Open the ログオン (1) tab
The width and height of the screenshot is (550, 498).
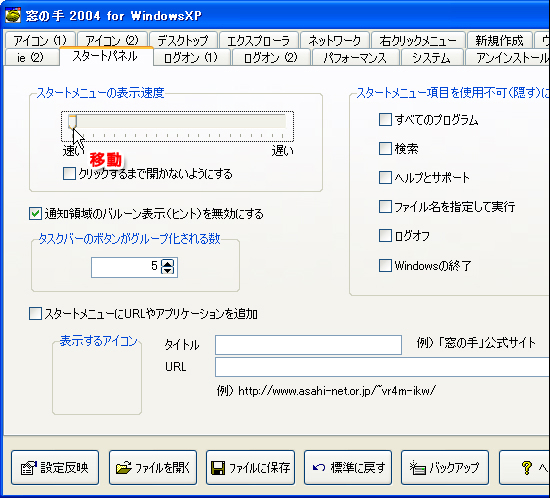coord(191,57)
